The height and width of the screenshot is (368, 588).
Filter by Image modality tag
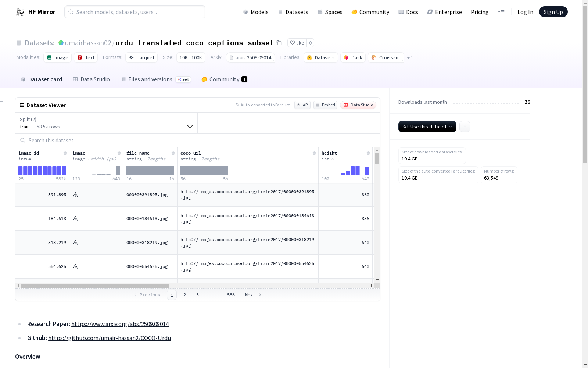coord(58,57)
